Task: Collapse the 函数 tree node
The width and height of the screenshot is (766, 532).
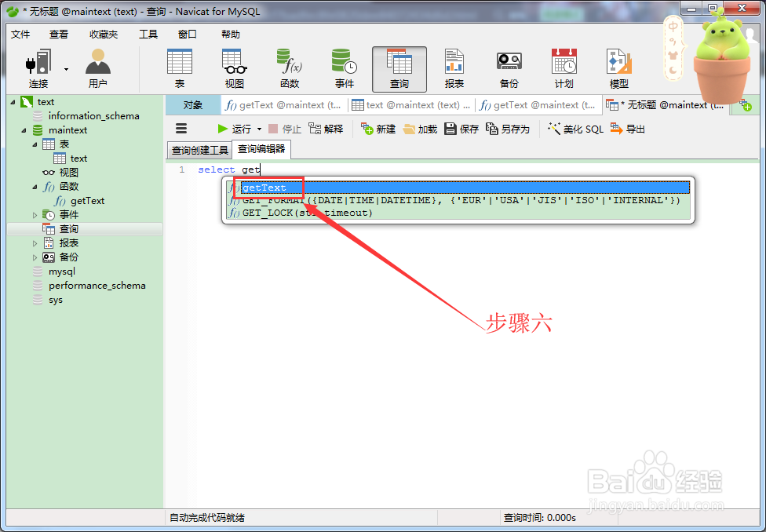Action: pyautogui.click(x=35, y=187)
